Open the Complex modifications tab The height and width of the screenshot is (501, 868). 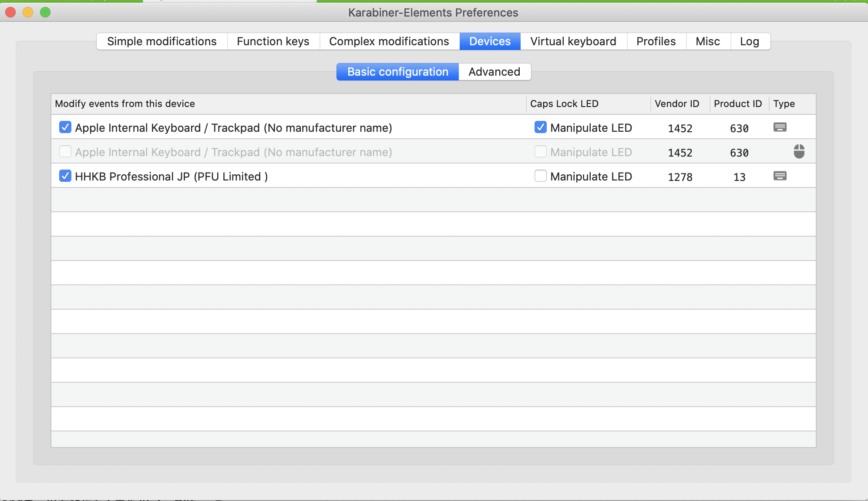pyautogui.click(x=389, y=41)
